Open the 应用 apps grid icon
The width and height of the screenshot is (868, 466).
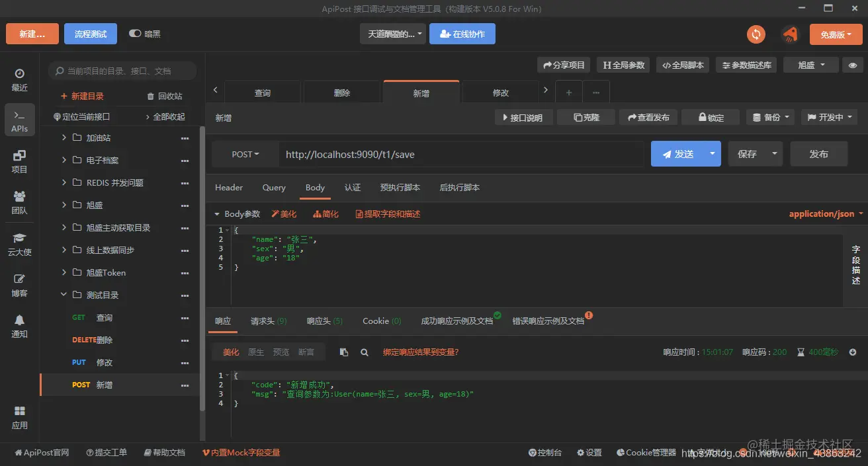tap(19, 418)
